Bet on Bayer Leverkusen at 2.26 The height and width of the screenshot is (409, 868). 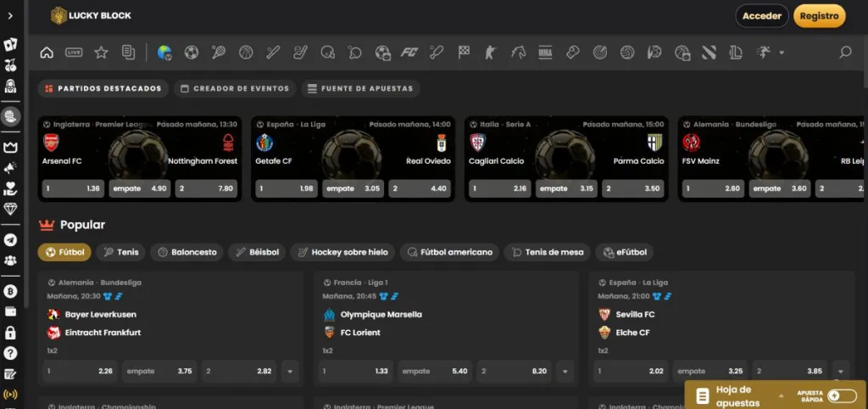click(x=80, y=372)
